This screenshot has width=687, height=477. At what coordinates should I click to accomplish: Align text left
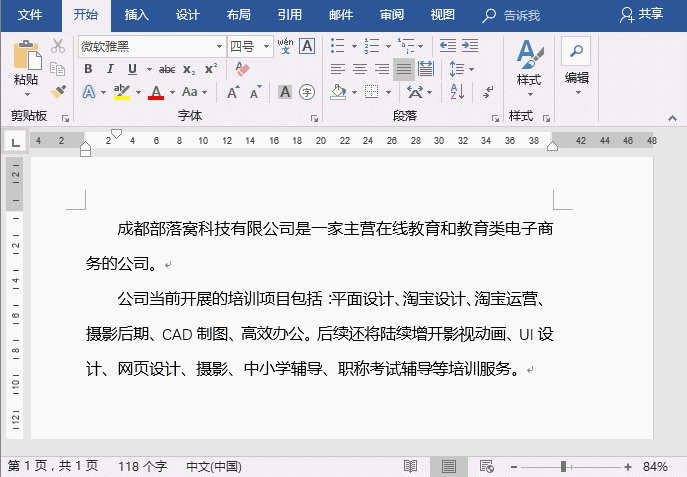coord(337,69)
